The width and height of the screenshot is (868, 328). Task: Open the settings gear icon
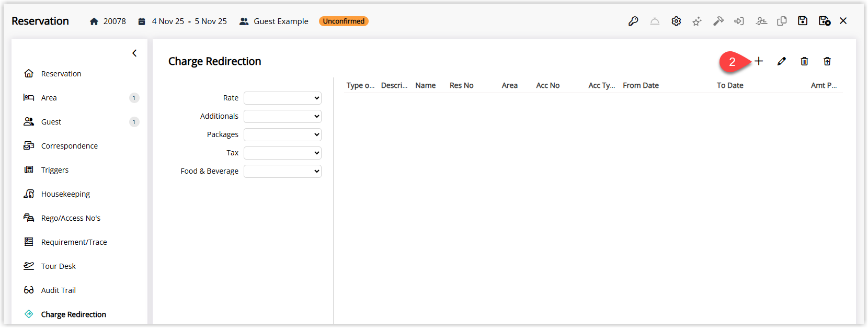676,21
